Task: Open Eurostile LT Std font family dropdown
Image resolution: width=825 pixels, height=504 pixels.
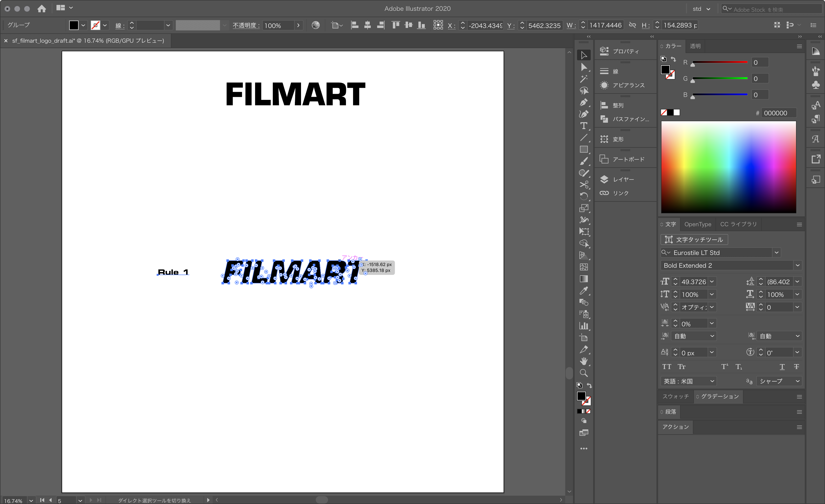Action: pyautogui.click(x=776, y=253)
